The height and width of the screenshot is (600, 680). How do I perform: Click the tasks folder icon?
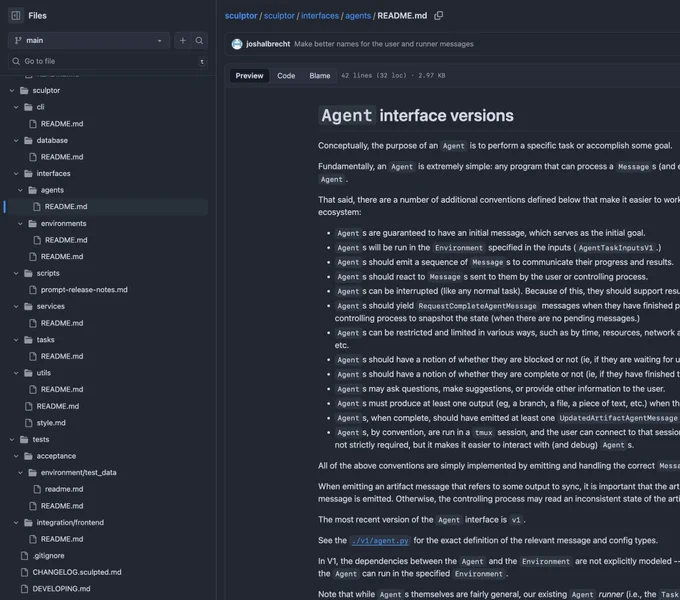pos(29,340)
